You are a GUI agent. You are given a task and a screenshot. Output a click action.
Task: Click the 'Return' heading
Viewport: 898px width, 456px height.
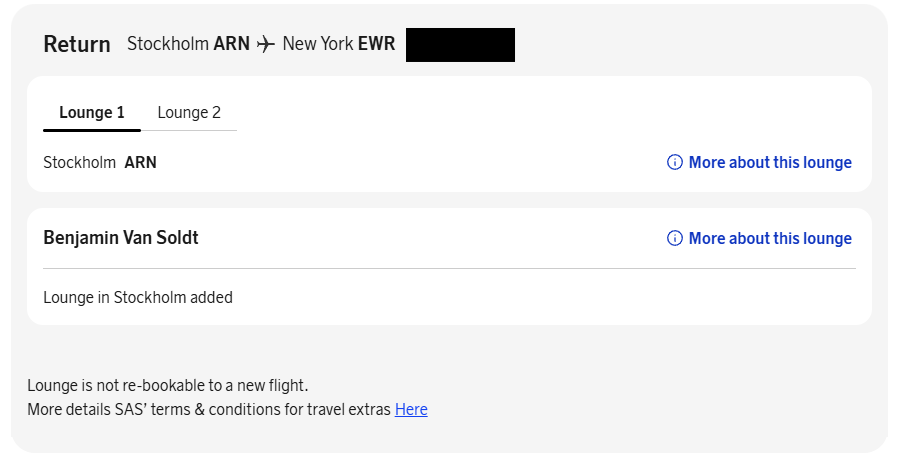77,45
